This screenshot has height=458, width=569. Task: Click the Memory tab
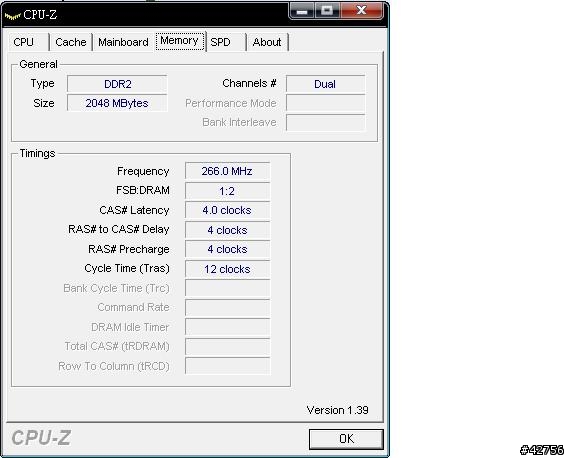pos(180,41)
